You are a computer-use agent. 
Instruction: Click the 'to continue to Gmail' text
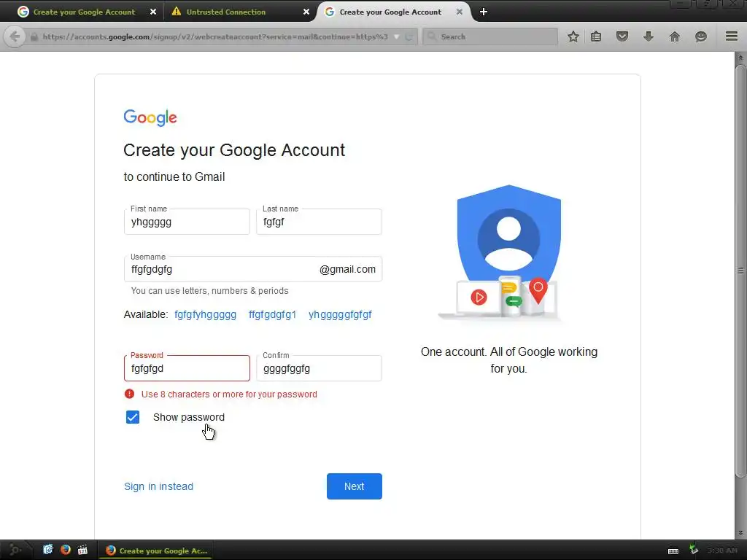pyautogui.click(x=174, y=176)
